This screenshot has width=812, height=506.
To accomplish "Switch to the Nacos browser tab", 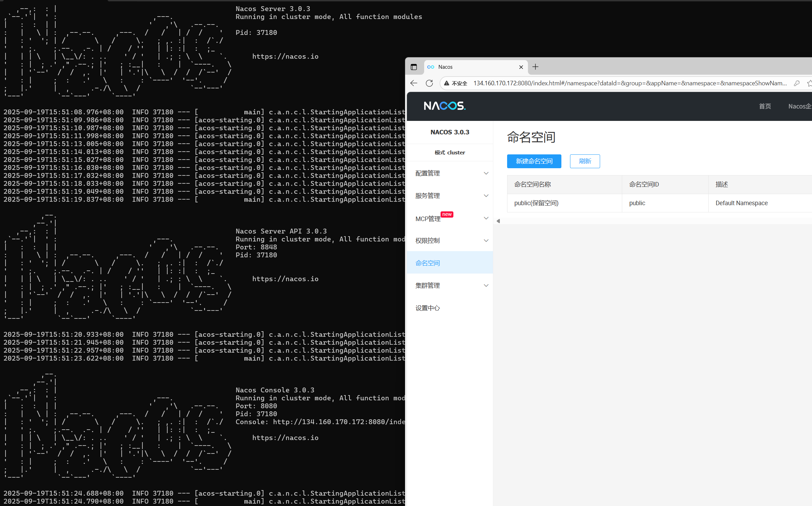I will click(476, 67).
